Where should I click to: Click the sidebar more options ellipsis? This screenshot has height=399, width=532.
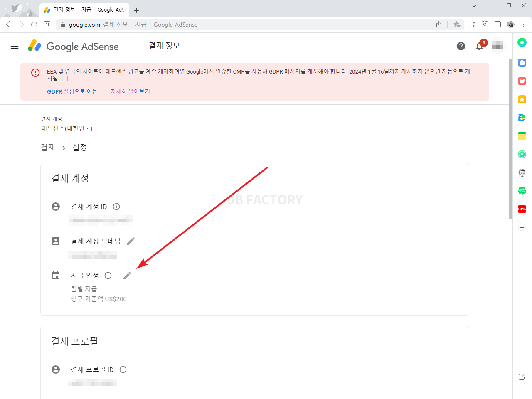[x=522, y=389]
